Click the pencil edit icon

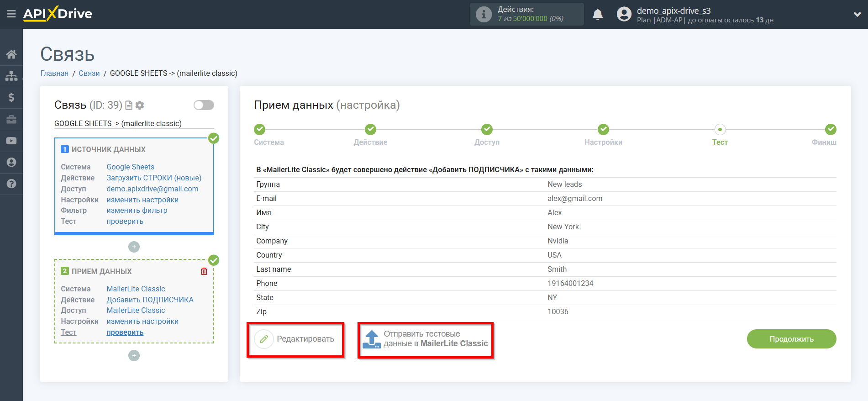(x=264, y=339)
